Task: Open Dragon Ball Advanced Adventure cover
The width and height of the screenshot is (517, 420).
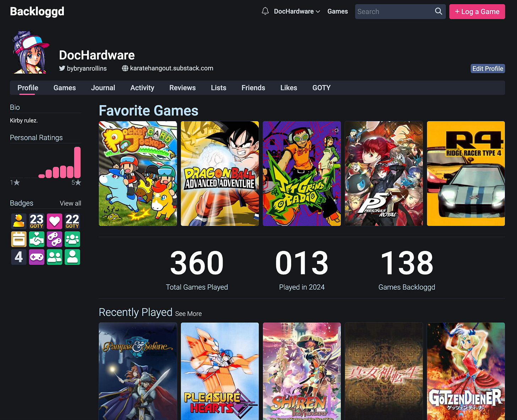Action: [220, 173]
